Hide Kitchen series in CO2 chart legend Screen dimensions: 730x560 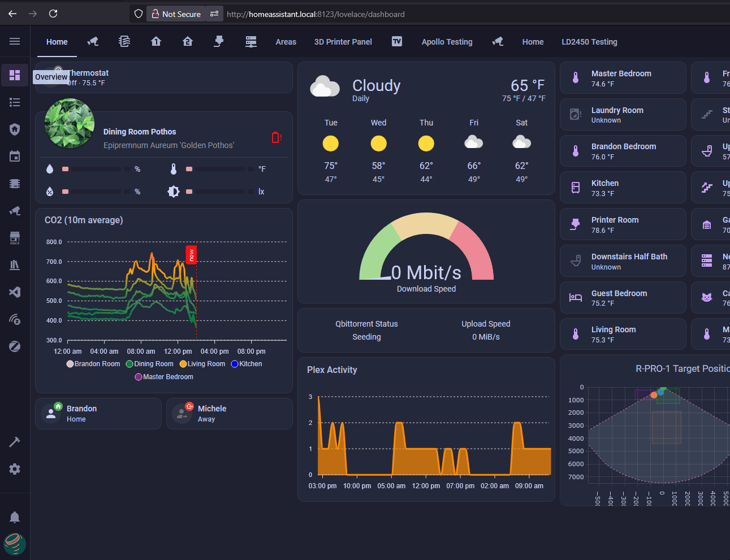(247, 364)
